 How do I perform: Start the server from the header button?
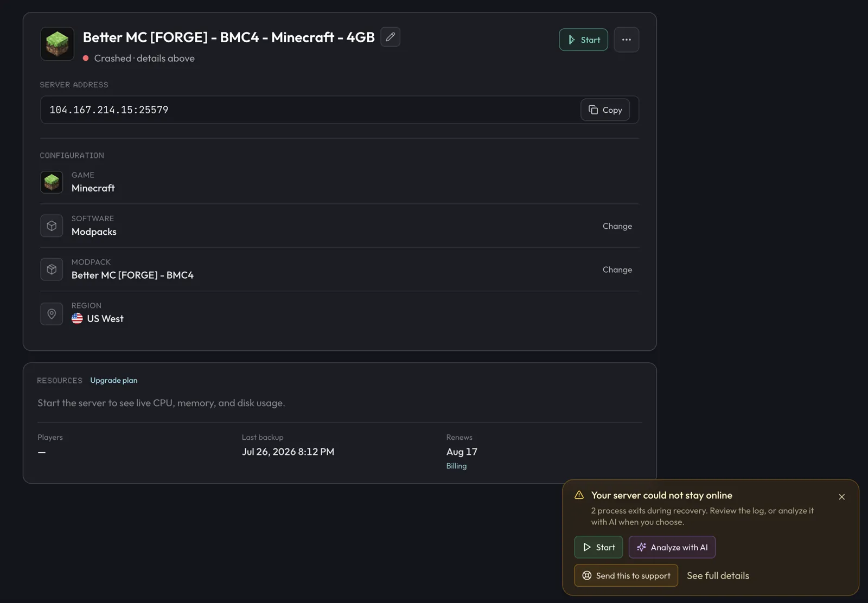pyautogui.click(x=583, y=40)
